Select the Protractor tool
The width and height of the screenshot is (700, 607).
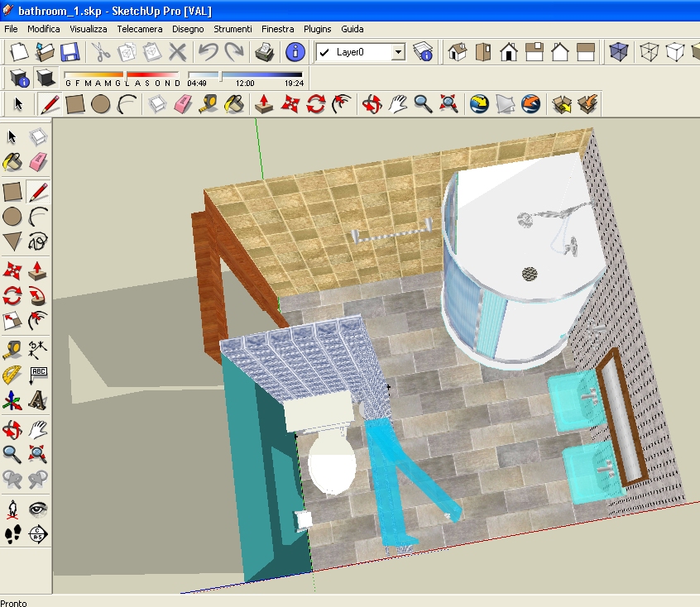[x=12, y=375]
